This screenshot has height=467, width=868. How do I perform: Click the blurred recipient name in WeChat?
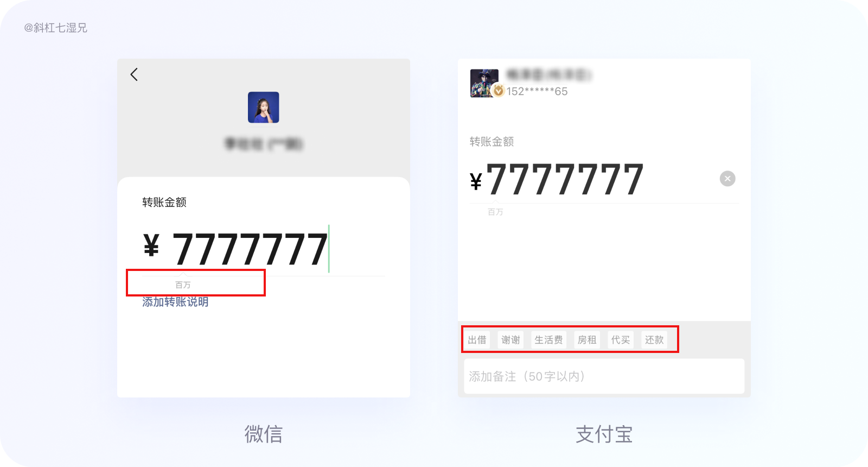(x=264, y=144)
